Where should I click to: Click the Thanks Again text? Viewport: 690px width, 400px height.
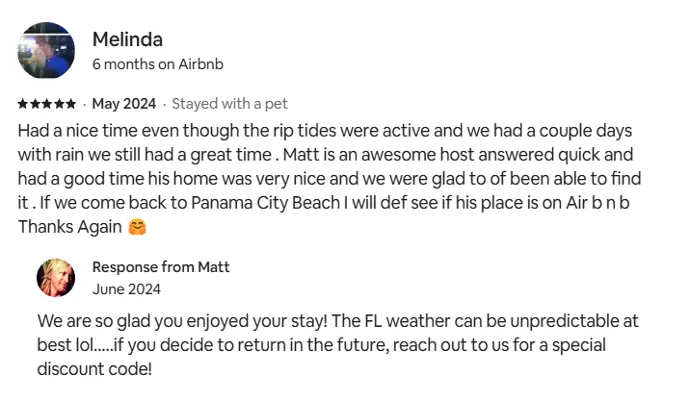coord(70,227)
